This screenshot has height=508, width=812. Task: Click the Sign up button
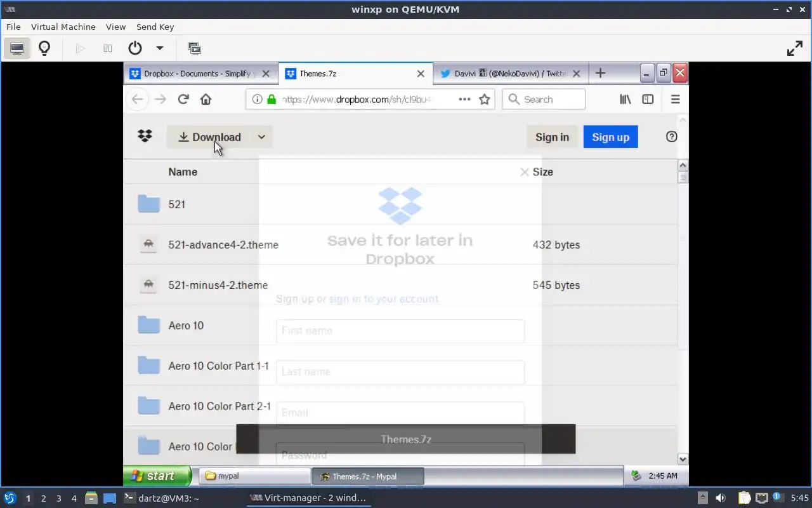(x=610, y=137)
